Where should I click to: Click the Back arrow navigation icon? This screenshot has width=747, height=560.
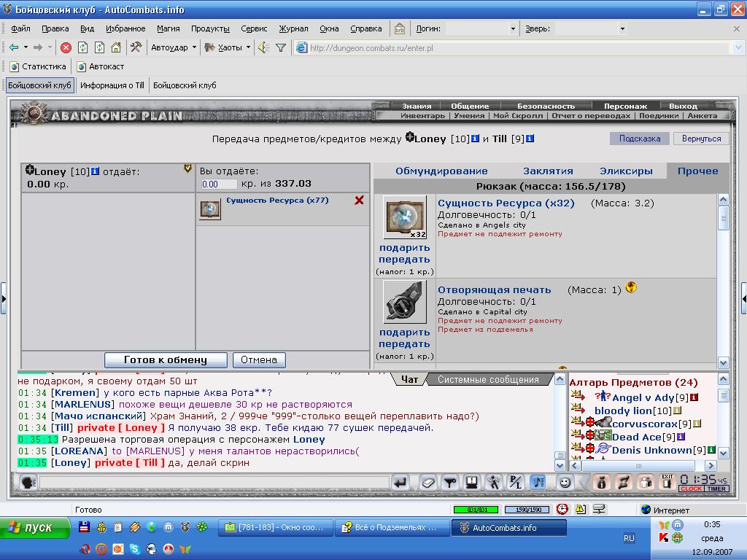click(14, 47)
